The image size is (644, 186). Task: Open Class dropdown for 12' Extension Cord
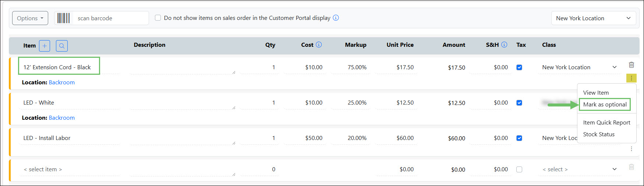pyautogui.click(x=580, y=67)
